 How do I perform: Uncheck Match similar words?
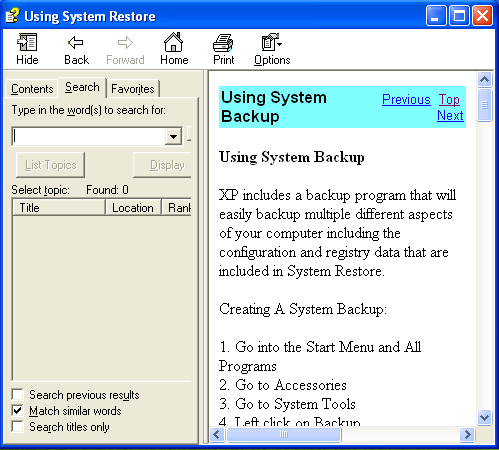tap(17, 411)
